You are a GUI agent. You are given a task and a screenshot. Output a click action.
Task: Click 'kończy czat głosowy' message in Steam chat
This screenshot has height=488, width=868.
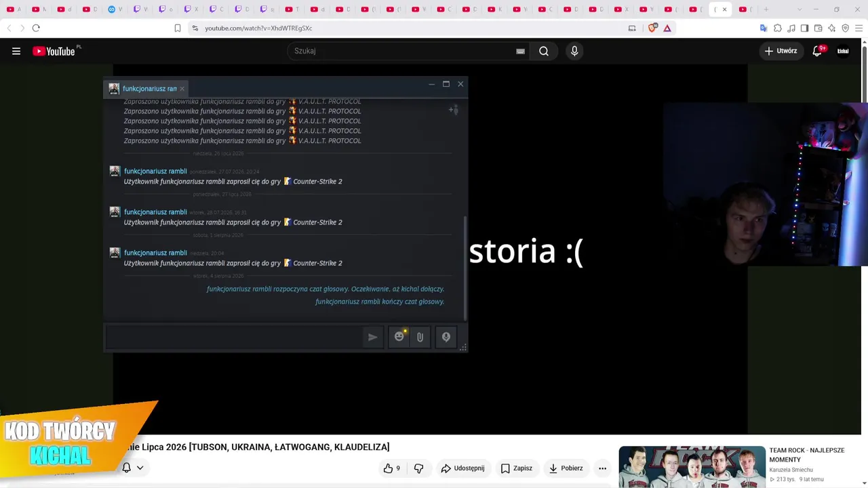380,302
